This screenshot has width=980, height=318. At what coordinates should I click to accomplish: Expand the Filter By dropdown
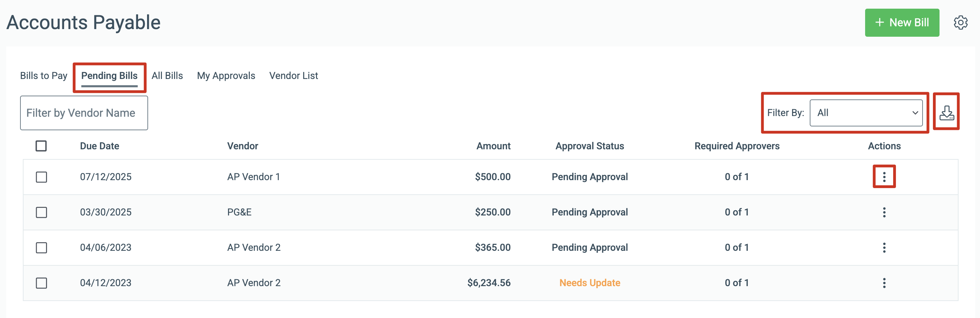(x=866, y=113)
